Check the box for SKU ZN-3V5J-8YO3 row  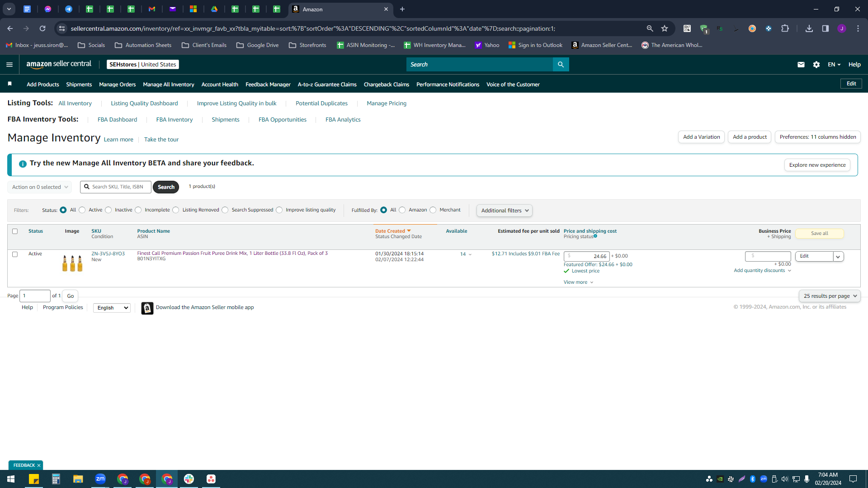[15, 254]
